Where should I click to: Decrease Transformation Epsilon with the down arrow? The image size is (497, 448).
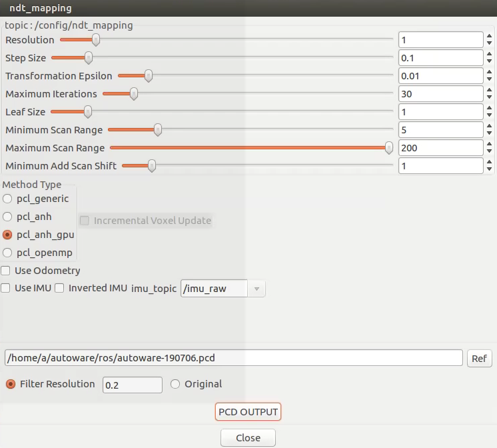click(490, 79)
